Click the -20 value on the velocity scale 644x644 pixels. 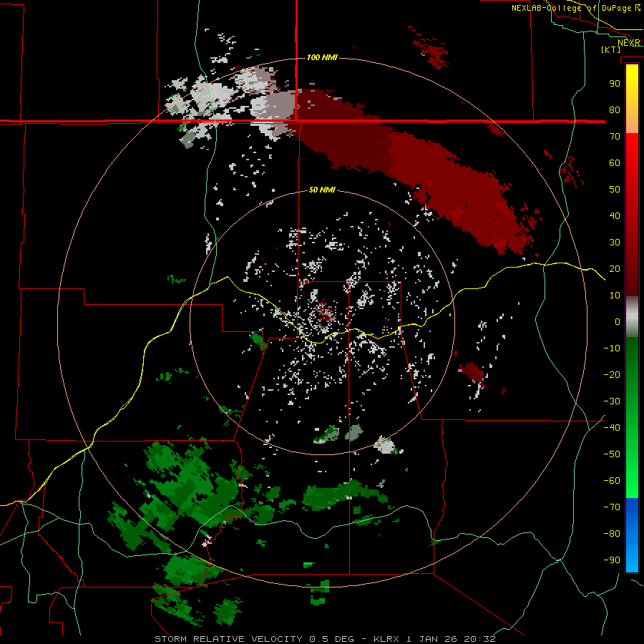tap(612, 375)
